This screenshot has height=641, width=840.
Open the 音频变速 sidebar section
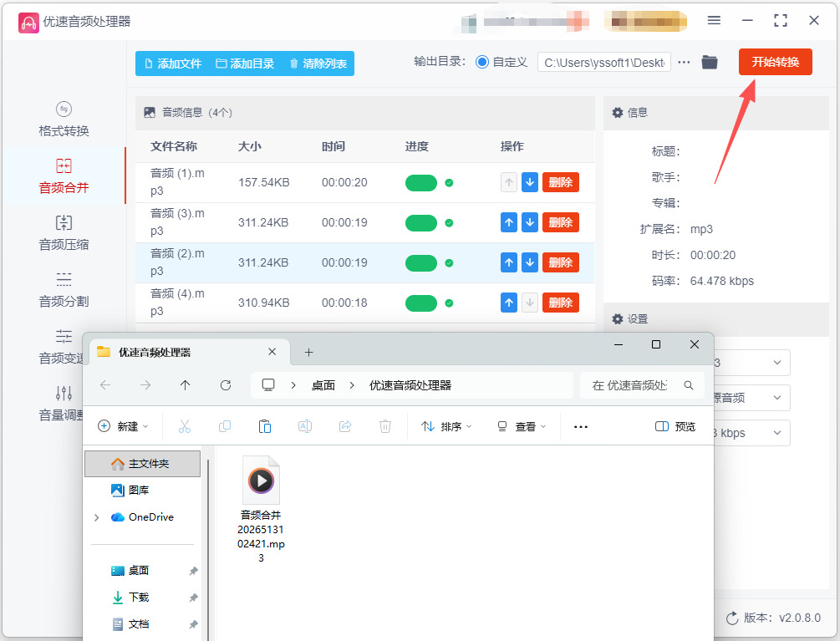pos(60,347)
